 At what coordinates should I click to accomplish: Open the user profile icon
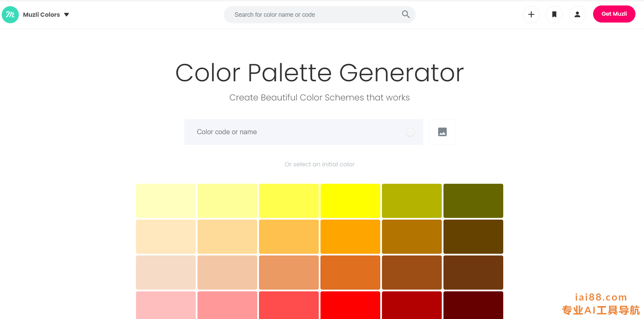pos(577,14)
